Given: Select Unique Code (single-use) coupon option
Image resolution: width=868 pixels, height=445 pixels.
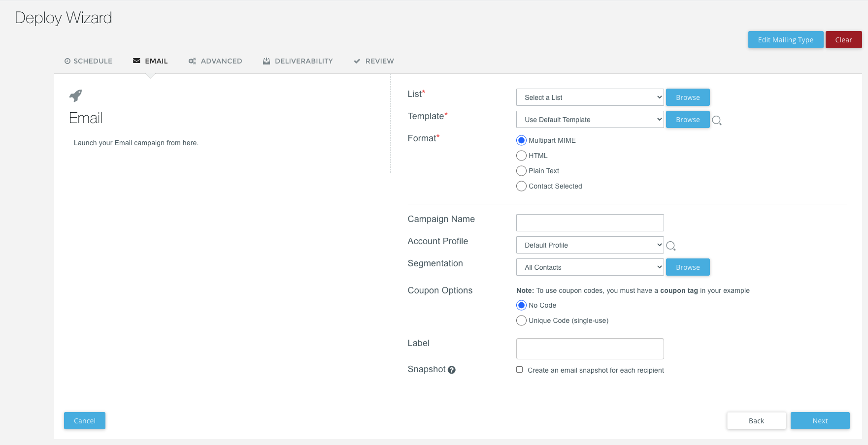Looking at the screenshot, I should click(521, 320).
